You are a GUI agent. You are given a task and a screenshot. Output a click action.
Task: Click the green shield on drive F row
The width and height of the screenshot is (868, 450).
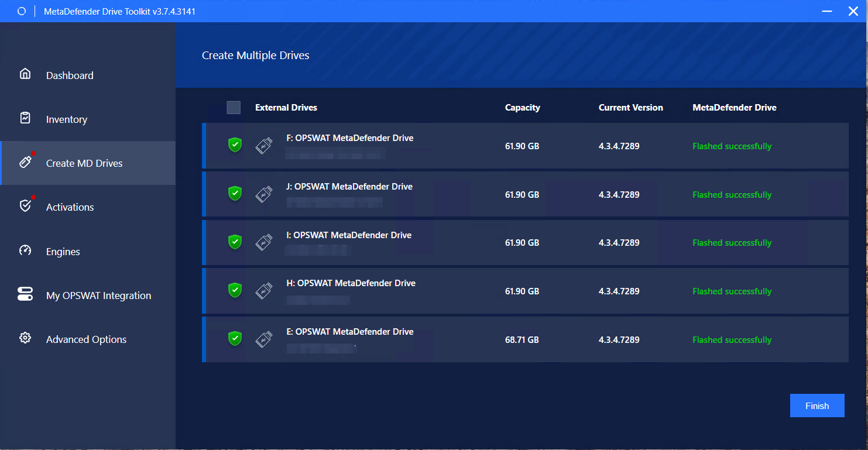click(235, 145)
